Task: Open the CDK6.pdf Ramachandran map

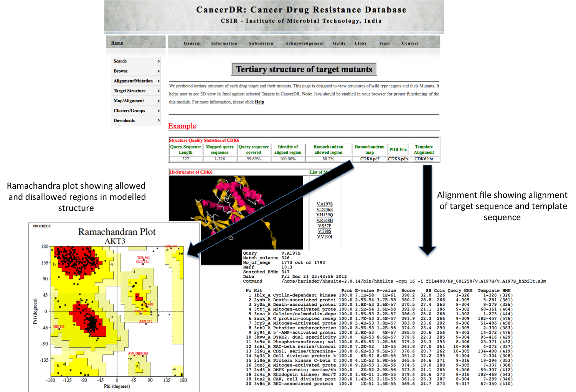Action: pos(370,159)
